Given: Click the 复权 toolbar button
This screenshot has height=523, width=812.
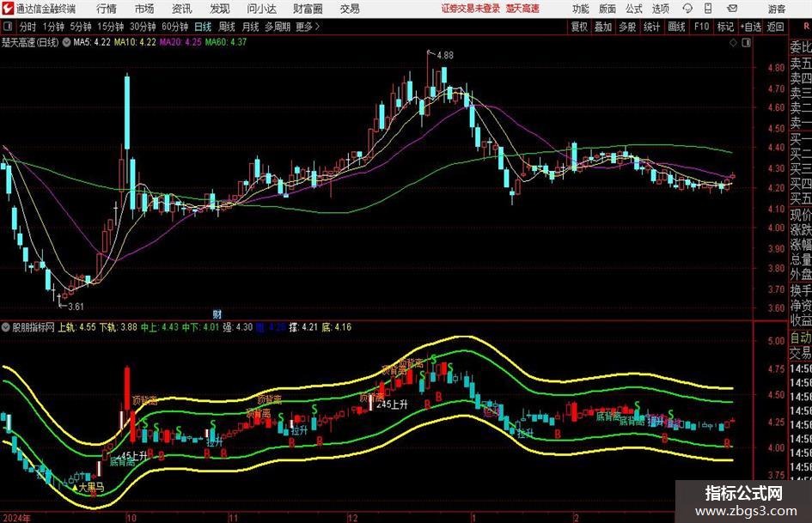Looking at the screenshot, I should (579, 27).
